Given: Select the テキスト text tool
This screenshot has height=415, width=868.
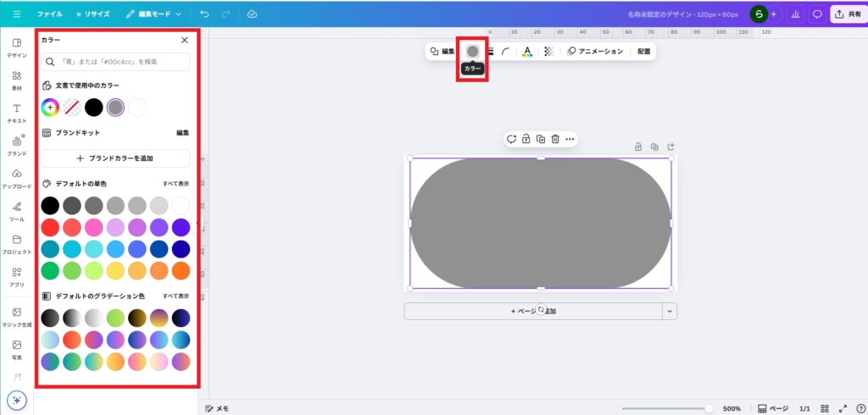Looking at the screenshot, I should [x=16, y=113].
